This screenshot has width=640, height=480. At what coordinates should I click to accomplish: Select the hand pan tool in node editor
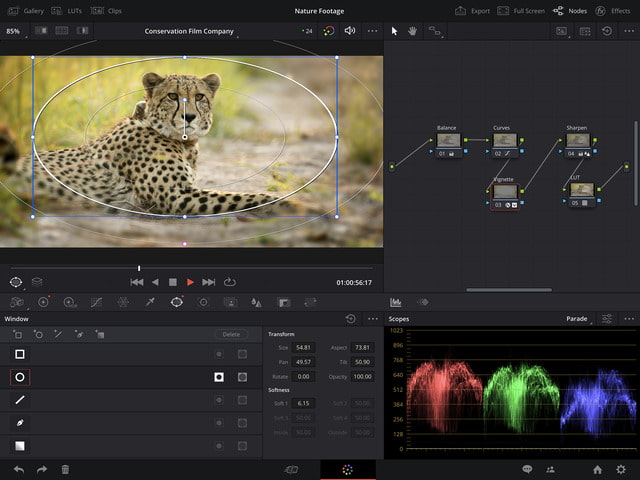coord(412,31)
